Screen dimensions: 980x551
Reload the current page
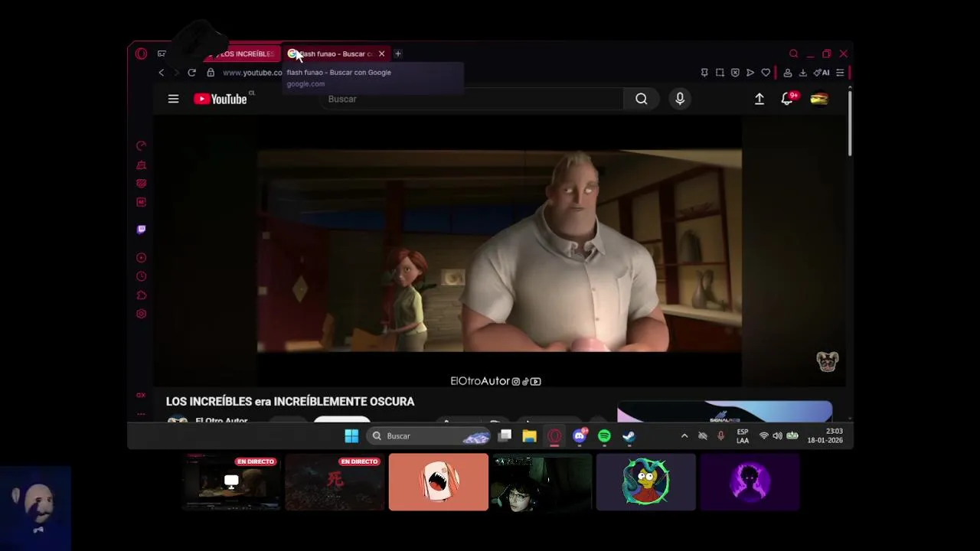tap(191, 73)
